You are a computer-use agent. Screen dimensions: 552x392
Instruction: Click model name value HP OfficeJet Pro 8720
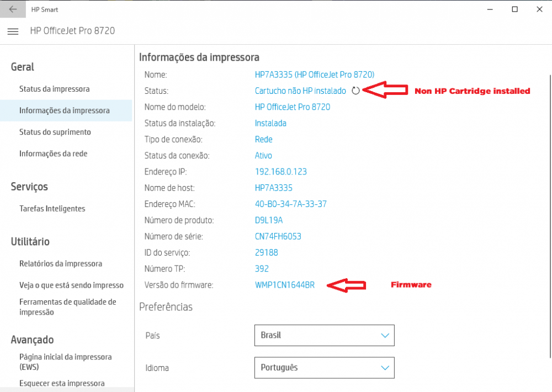tap(293, 107)
